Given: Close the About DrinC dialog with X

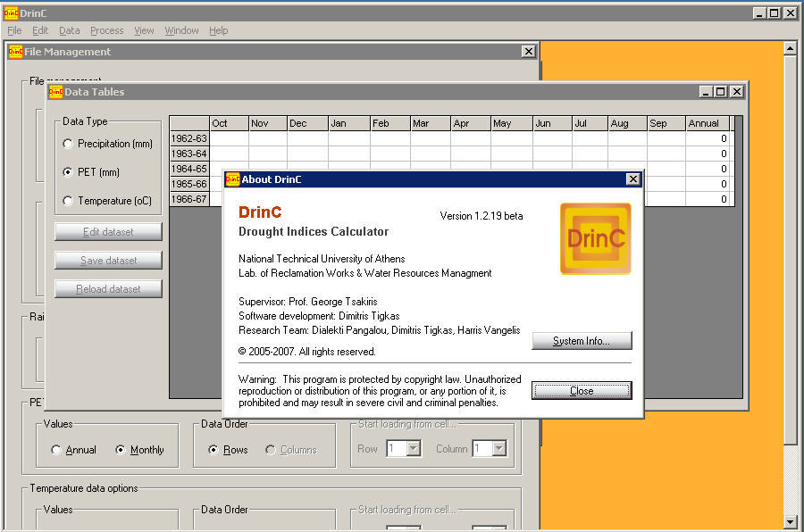Looking at the screenshot, I should pos(633,179).
